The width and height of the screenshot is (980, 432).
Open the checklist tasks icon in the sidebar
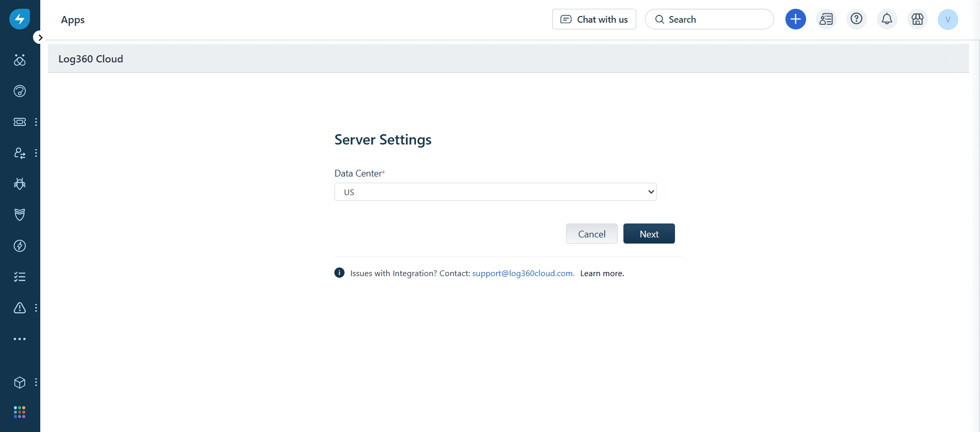click(x=20, y=277)
